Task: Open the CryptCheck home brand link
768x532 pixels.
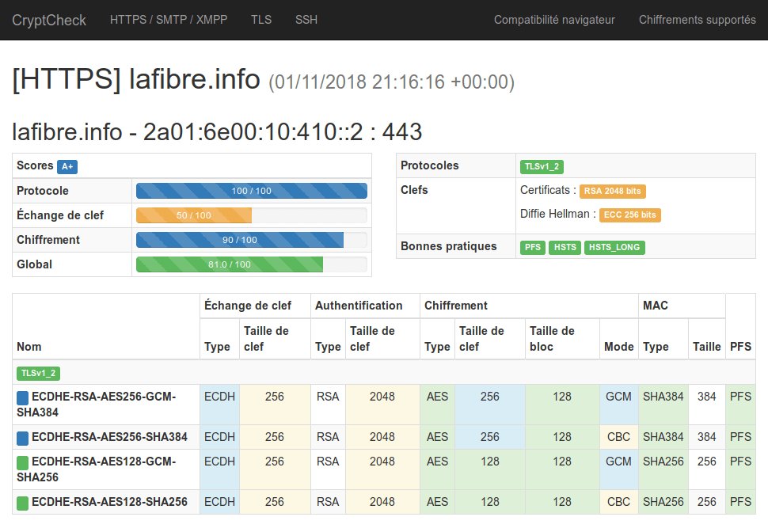Action: click(49, 20)
